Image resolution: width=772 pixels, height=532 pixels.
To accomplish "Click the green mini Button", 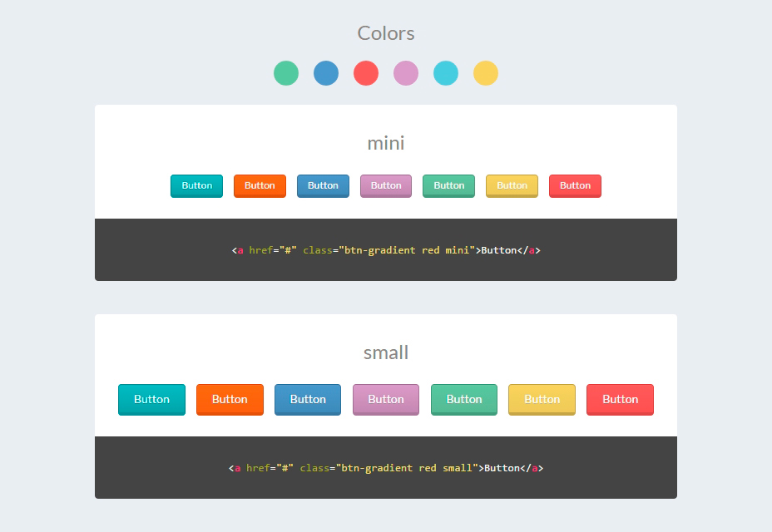I will 448,185.
